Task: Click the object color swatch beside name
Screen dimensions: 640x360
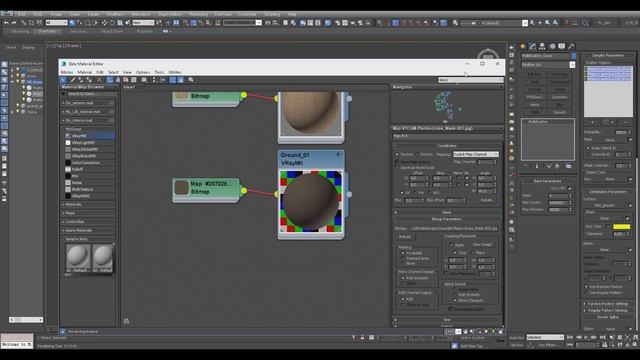Action: click(x=573, y=56)
